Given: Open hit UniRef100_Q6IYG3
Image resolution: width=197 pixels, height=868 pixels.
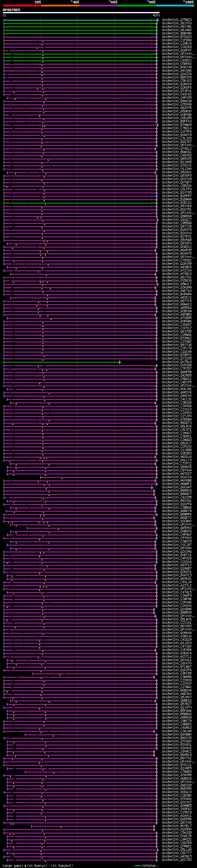Looking at the screenshot, I should [177, 23].
